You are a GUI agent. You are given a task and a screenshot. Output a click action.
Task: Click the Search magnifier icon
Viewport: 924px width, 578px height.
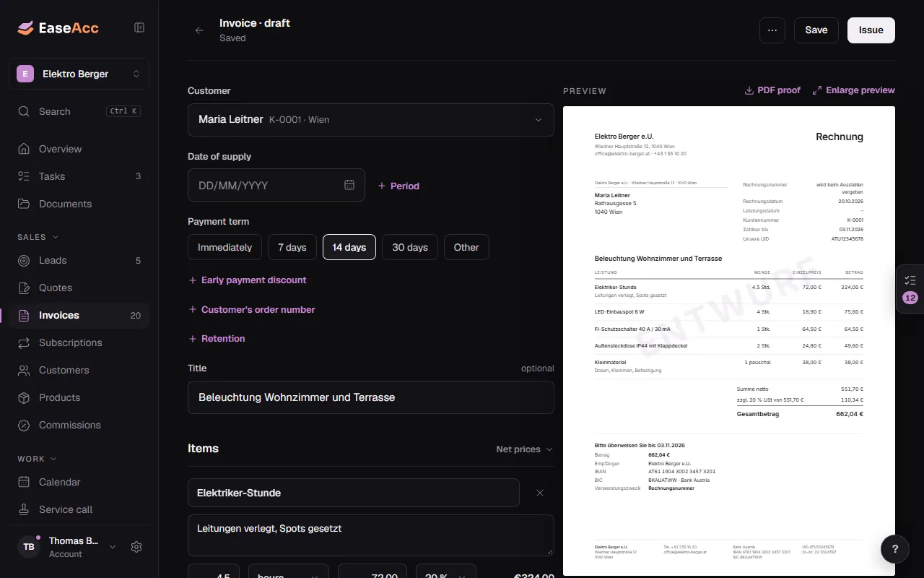[x=24, y=111]
